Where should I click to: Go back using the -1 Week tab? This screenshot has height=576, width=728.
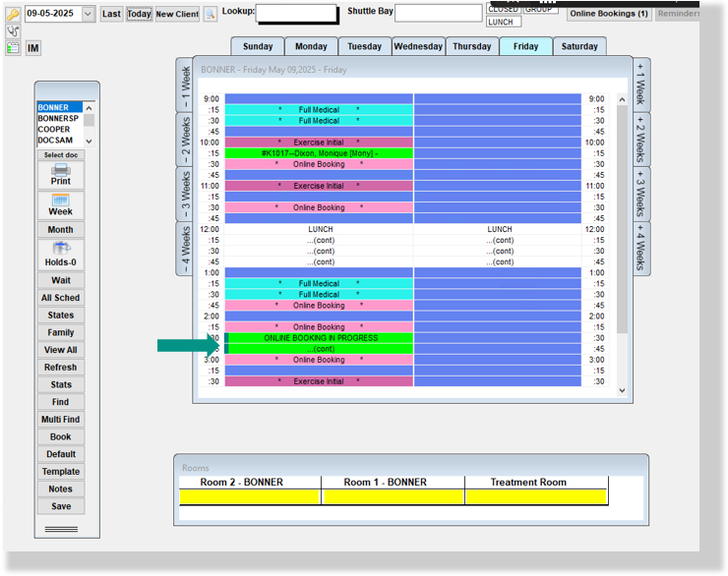[x=184, y=86]
